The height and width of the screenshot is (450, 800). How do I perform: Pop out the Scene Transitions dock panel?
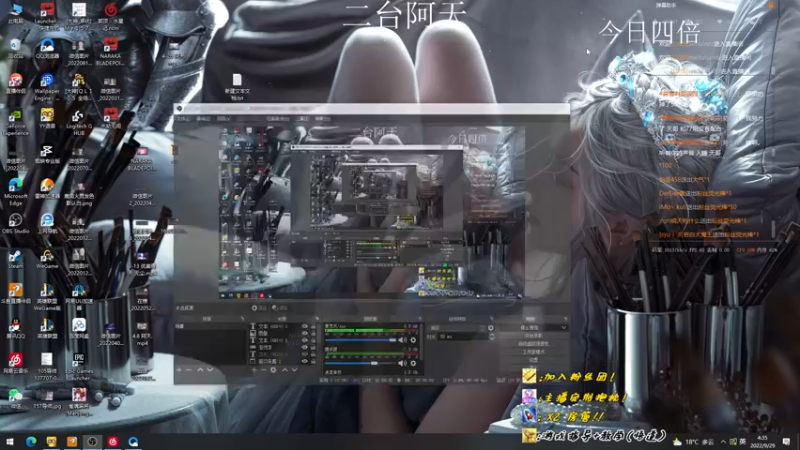(x=491, y=319)
